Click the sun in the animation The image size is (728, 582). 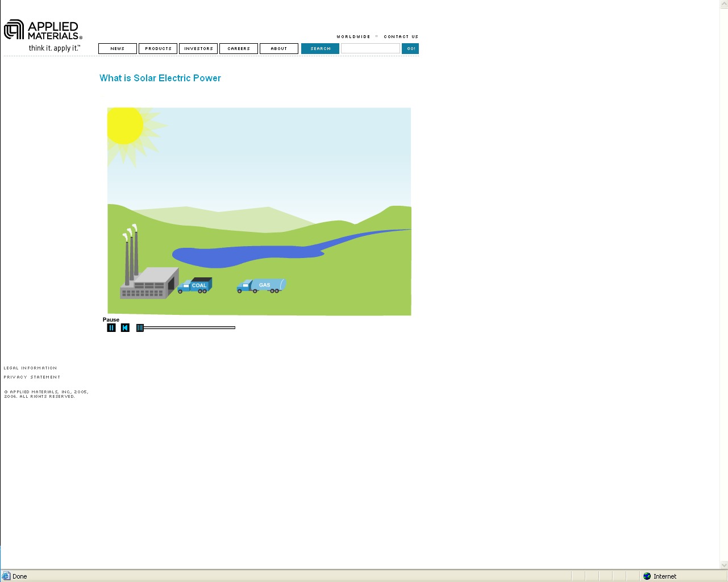[124, 126]
